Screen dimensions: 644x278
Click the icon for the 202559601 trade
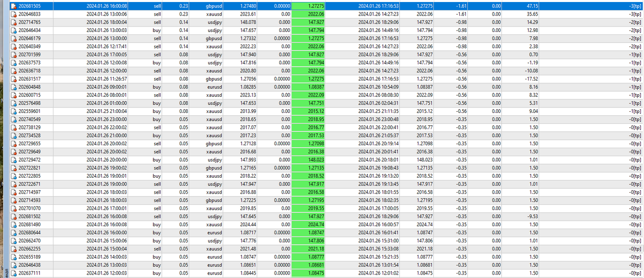pyautogui.click(x=13, y=111)
